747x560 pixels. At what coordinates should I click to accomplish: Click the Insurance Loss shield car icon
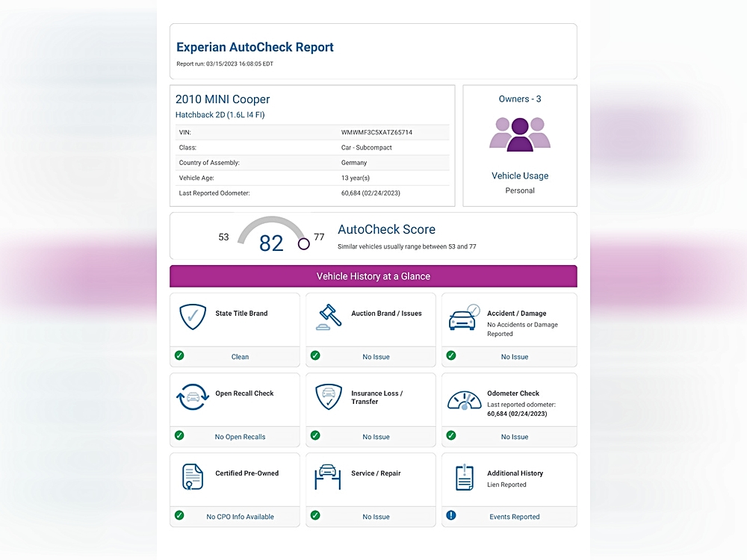tap(329, 397)
